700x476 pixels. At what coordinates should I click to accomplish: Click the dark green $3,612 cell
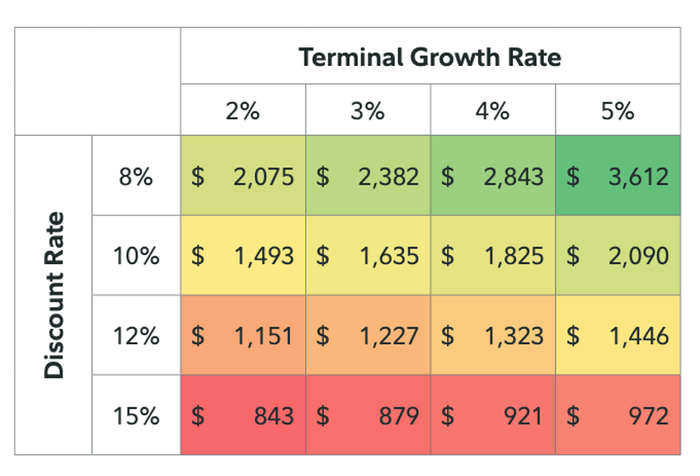coord(618,177)
